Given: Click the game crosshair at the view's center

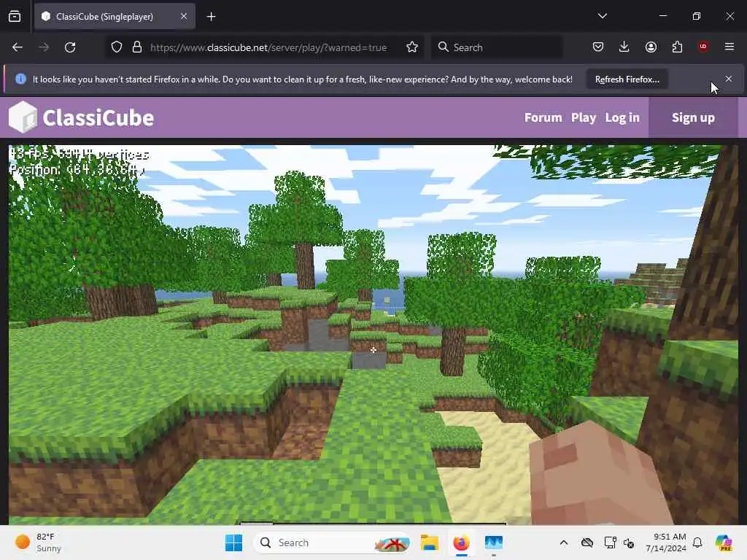Looking at the screenshot, I should click(x=373, y=350).
